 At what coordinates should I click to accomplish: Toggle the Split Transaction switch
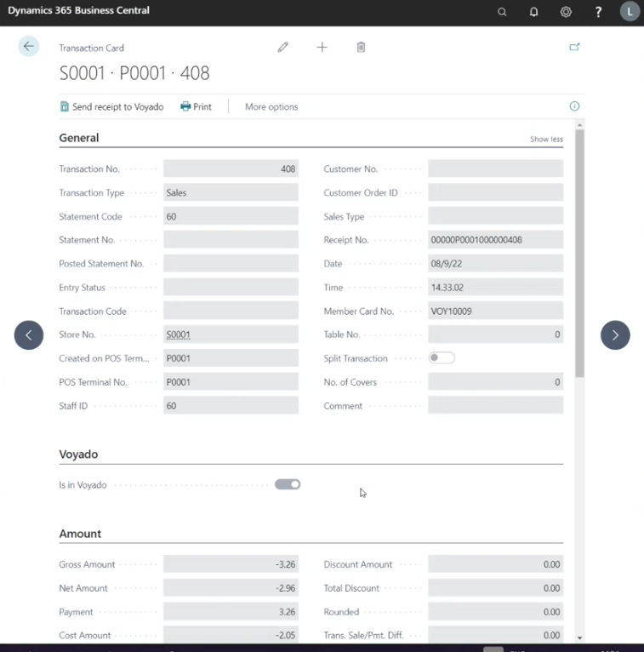tap(442, 358)
